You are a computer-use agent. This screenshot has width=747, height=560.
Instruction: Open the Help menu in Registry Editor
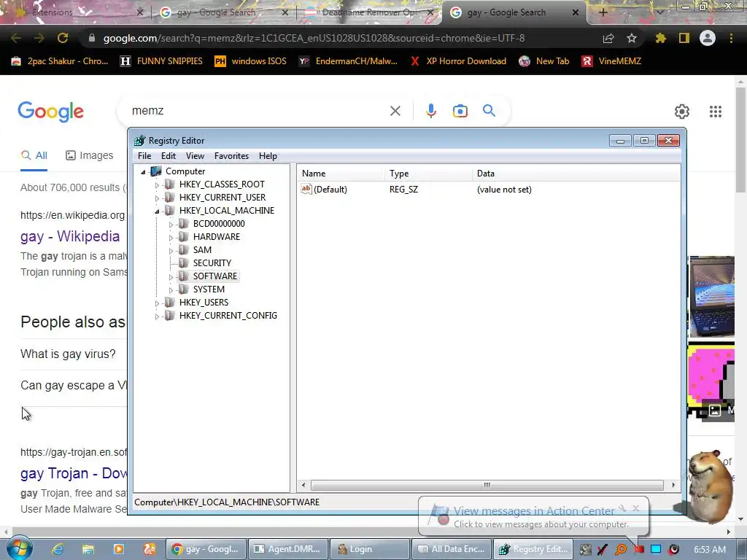[268, 156]
